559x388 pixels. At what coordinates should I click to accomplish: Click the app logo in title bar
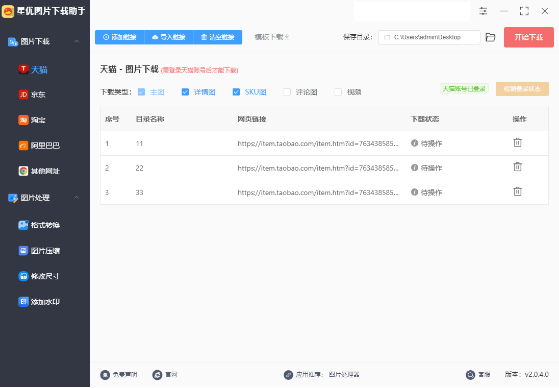click(8, 11)
